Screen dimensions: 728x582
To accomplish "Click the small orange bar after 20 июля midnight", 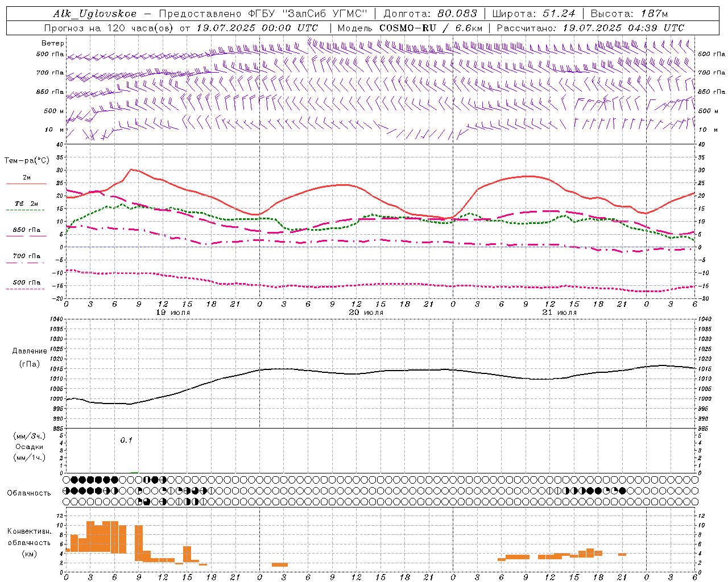I will (280, 564).
